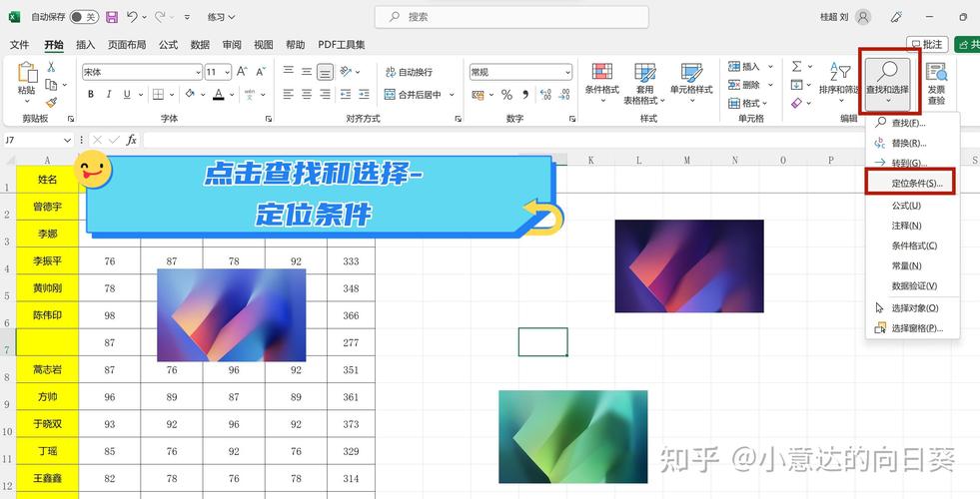The width and height of the screenshot is (980, 499).
Task: Apply percent style with % icon
Action: tap(506, 95)
